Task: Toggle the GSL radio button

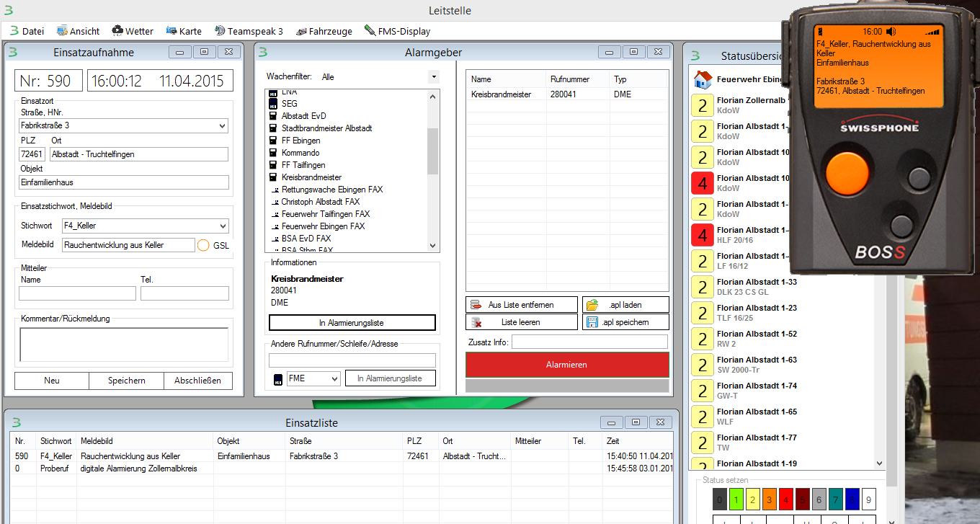Action: [203, 245]
